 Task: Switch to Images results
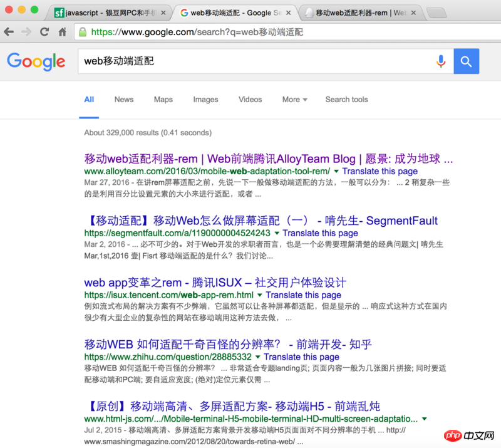[205, 100]
